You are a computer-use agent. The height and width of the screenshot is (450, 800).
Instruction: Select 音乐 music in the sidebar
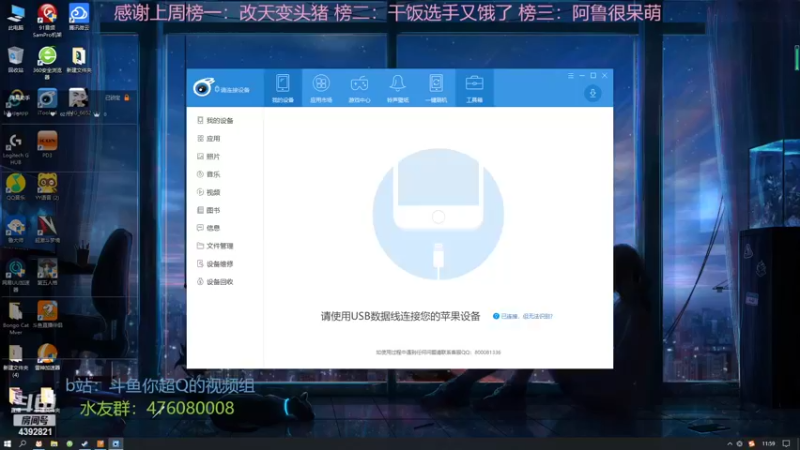click(209, 174)
